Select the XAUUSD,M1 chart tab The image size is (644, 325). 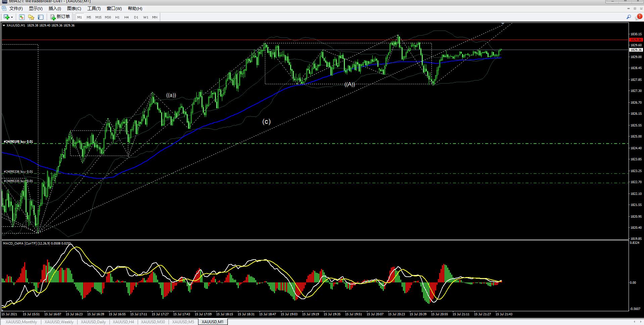pos(213,322)
